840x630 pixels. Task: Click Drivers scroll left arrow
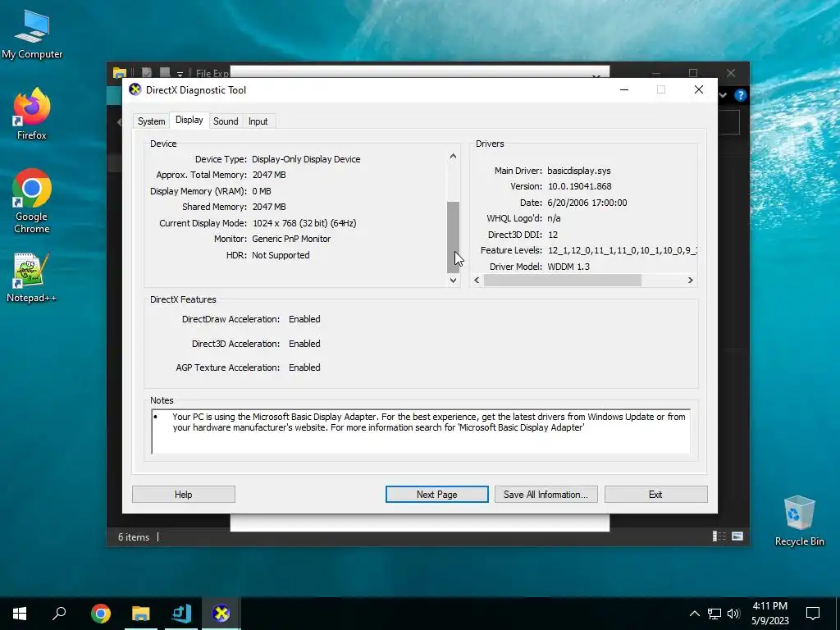[x=477, y=281]
